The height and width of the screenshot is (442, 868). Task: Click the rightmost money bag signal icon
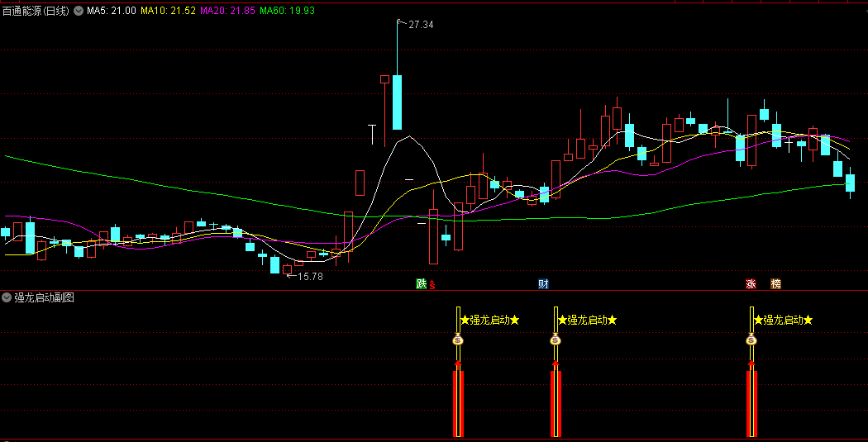click(751, 339)
